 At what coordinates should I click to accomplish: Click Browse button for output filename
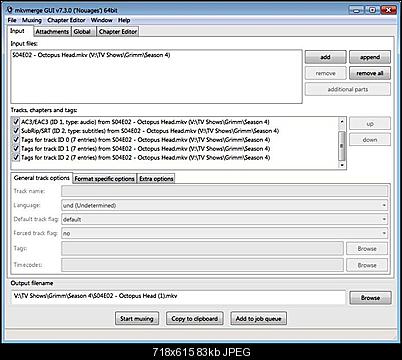370,298
